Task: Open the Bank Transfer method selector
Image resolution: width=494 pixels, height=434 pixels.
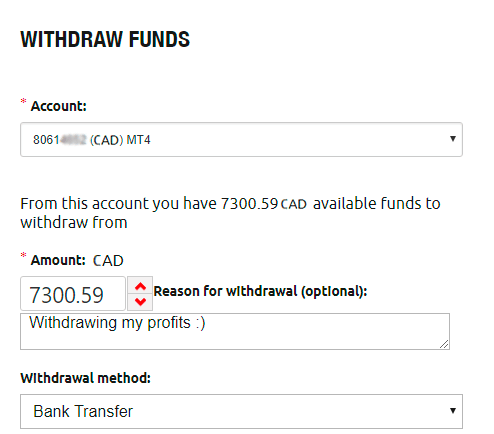Action: tap(241, 411)
